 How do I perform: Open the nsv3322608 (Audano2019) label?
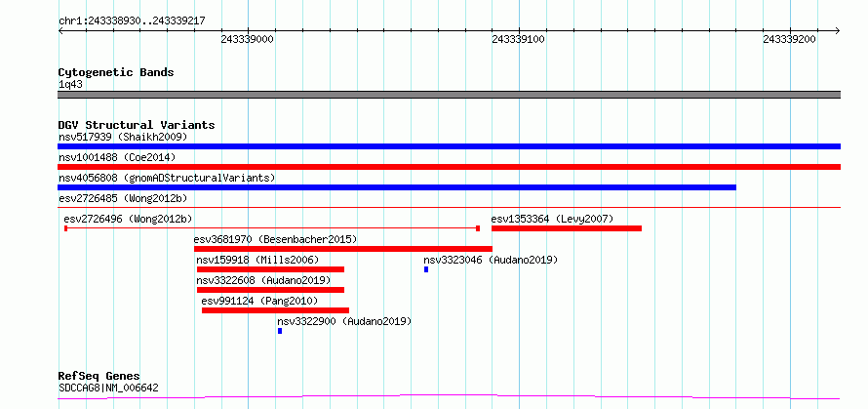coord(263,280)
